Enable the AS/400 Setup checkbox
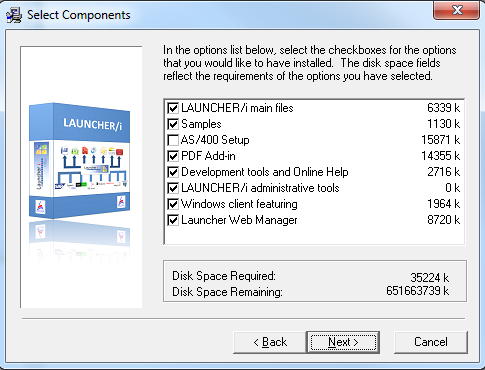 coord(173,140)
